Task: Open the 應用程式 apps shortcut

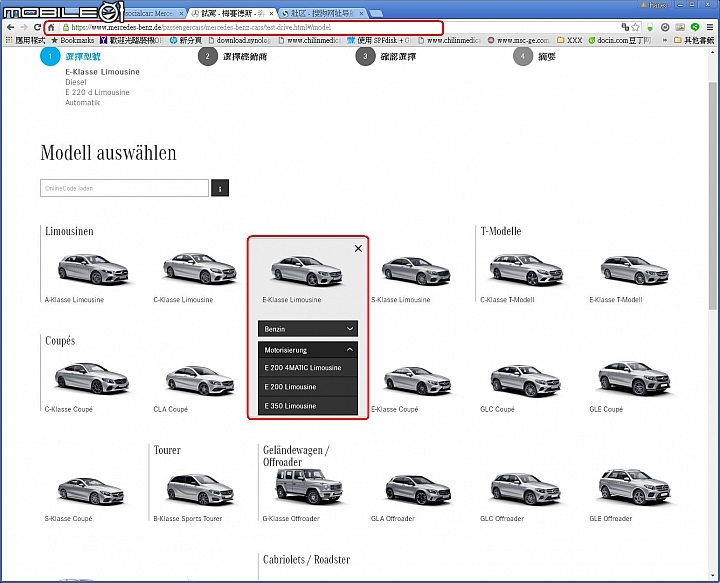Action: (25, 40)
